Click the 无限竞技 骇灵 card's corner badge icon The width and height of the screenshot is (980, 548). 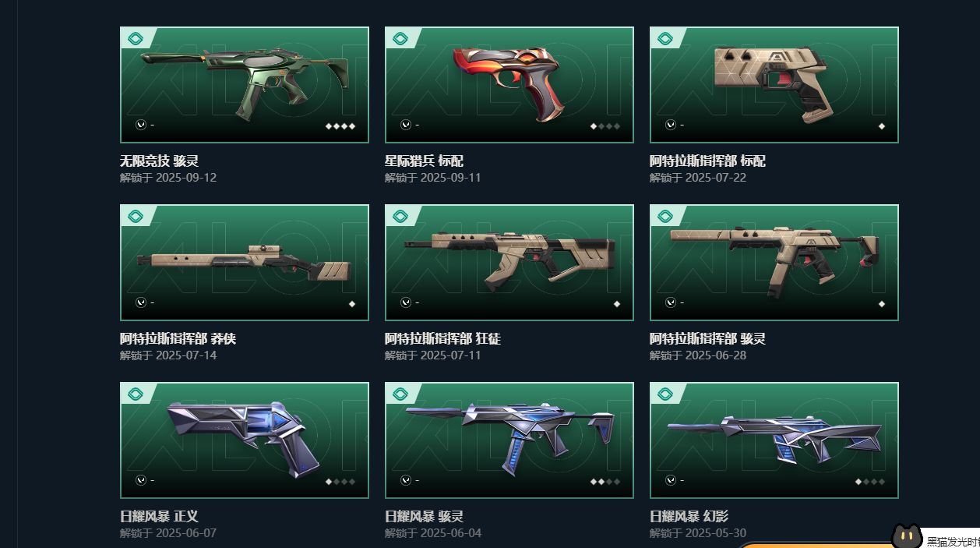pos(136,38)
